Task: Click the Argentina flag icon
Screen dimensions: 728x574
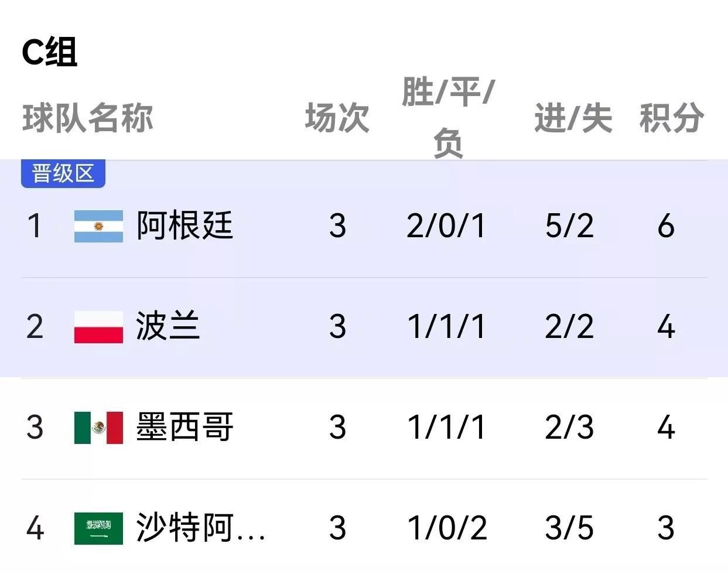Action: point(98,225)
